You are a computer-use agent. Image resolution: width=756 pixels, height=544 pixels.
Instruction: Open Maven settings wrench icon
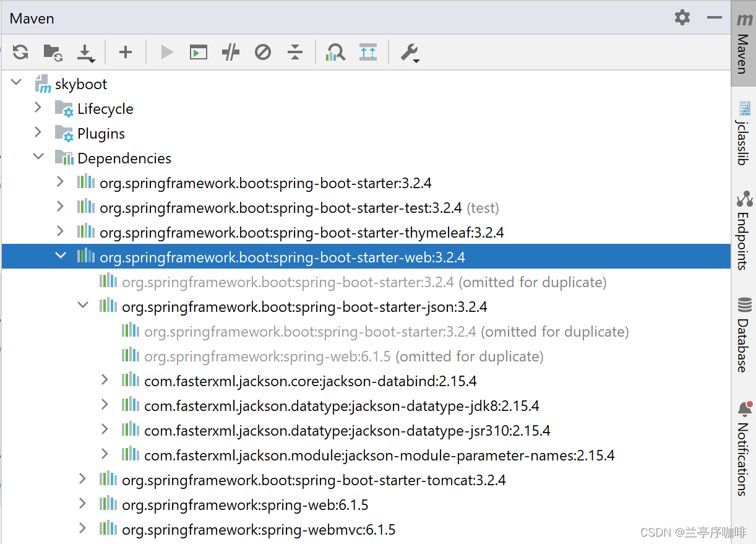click(x=410, y=53)
